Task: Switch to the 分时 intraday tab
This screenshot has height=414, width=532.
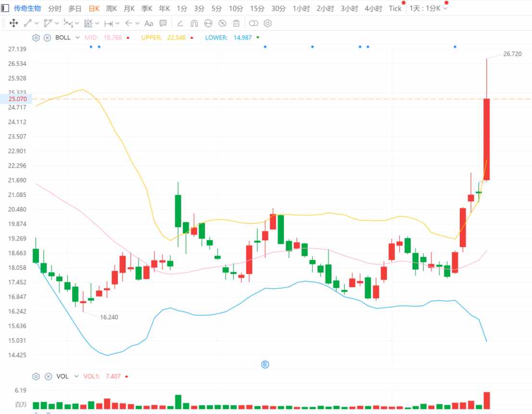Action: pyautogui.click(x=54, y=9)
